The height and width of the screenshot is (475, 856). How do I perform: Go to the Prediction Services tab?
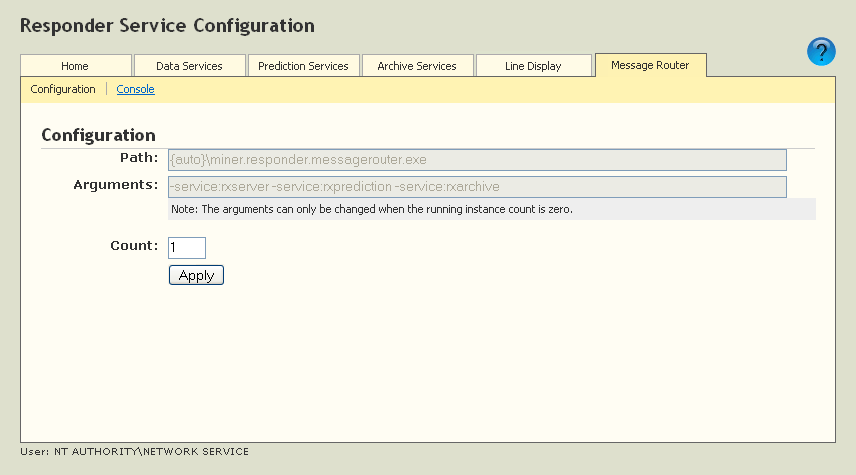click(x=303, y=66)
